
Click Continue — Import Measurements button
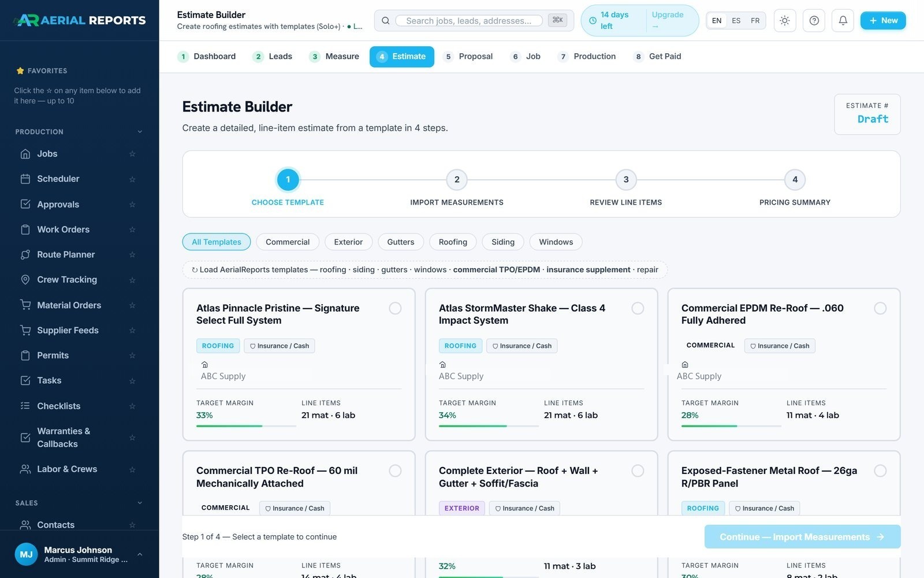[802, 537]
